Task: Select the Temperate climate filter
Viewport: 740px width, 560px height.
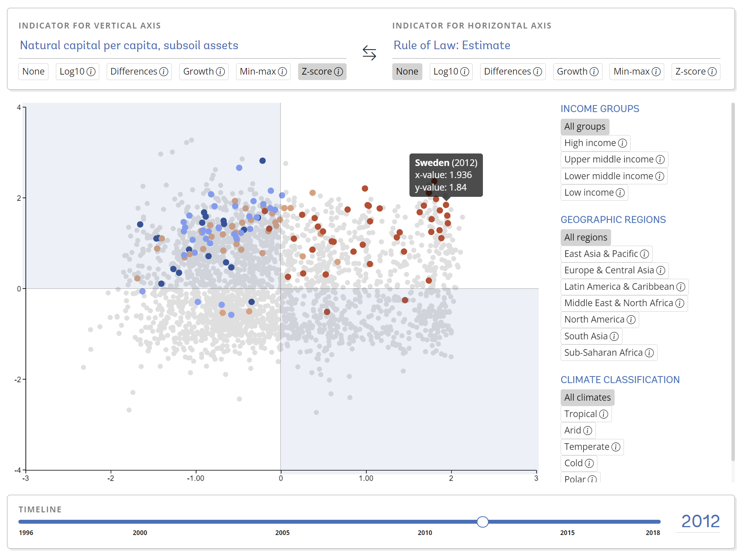Action: (x=586, y=447)
